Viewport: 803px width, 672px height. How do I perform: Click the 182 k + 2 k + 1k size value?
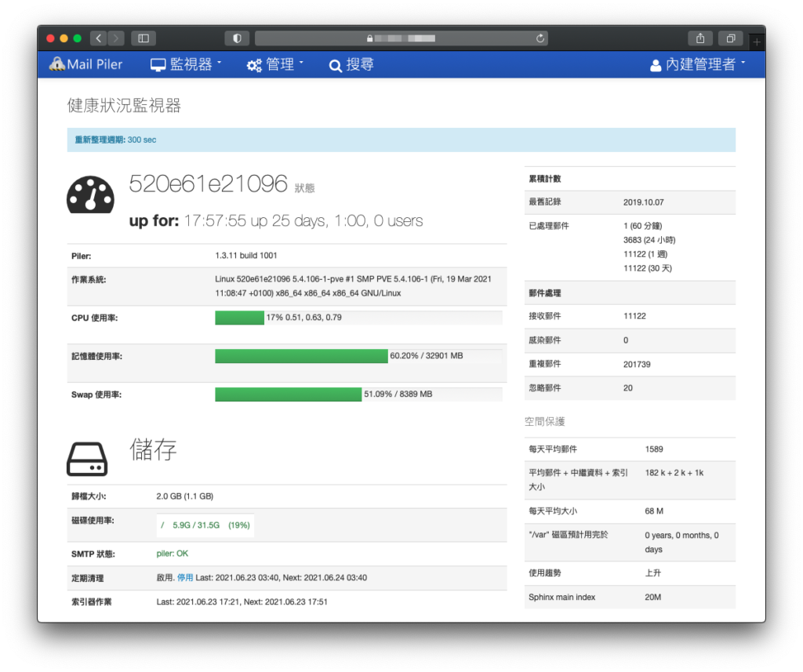tap(674, 473)
